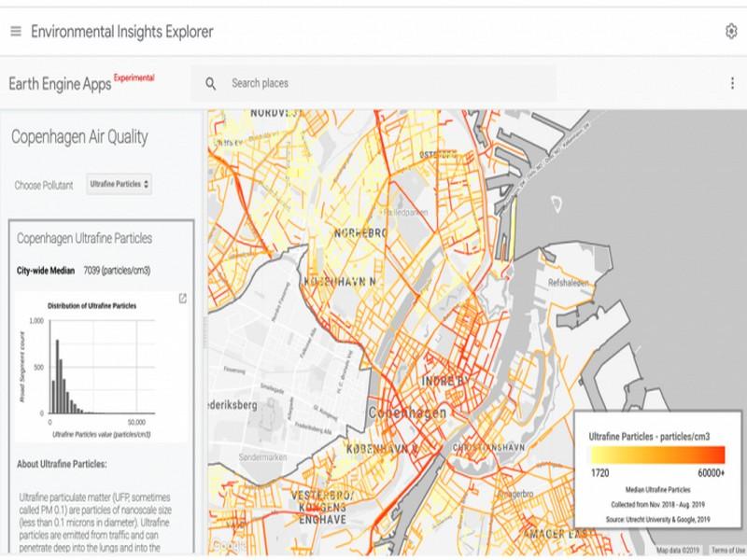
Task: Click the Nørrebro label on the map
Action: [x=360, y=233]
